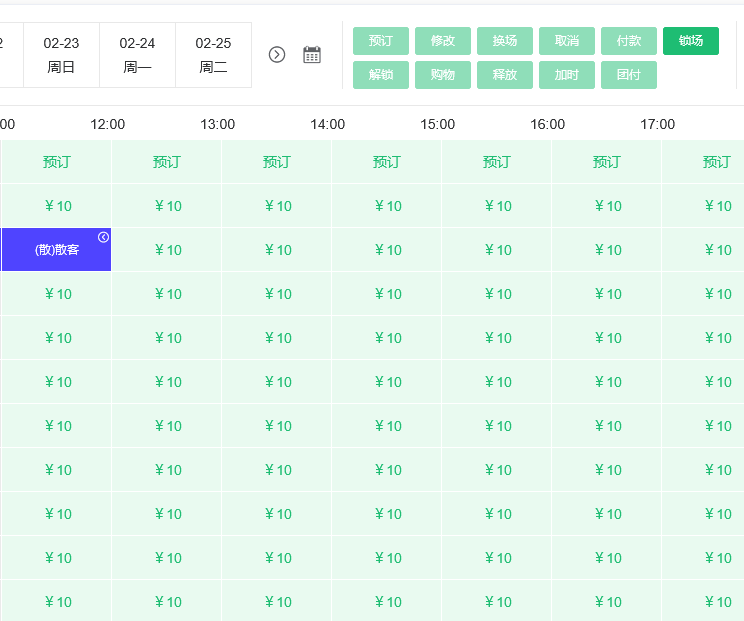Image resolution: width=744 pixels, height=621 pixels.
Task: Select the purple (散)散客 booking block
Action: point(56,250)
